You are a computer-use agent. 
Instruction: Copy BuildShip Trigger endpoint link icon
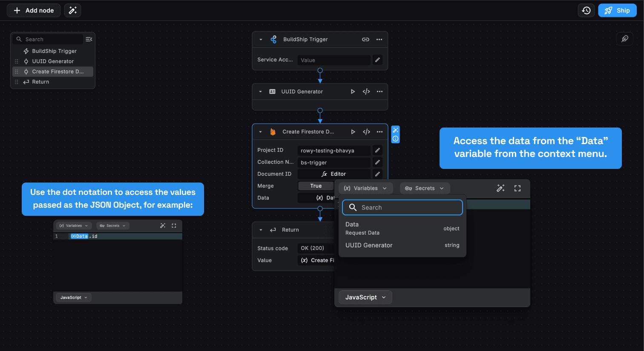coord(365,39)
